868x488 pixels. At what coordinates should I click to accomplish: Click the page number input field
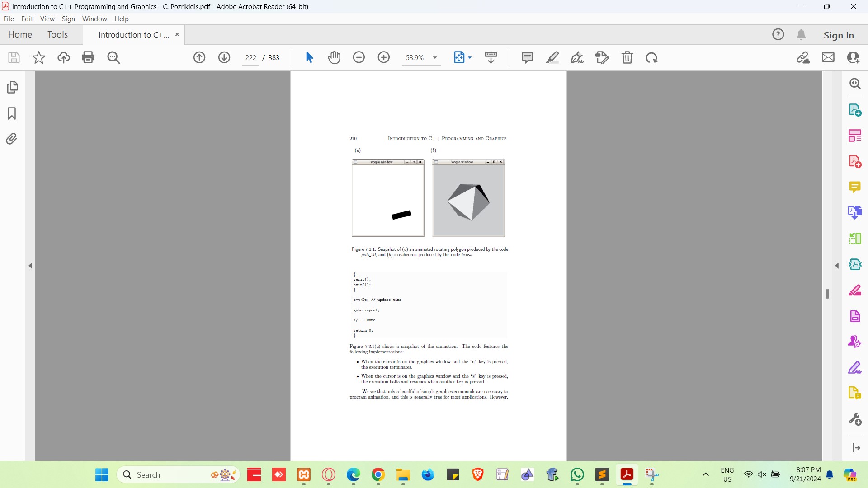pyautogui.click(x=251, y=58)
